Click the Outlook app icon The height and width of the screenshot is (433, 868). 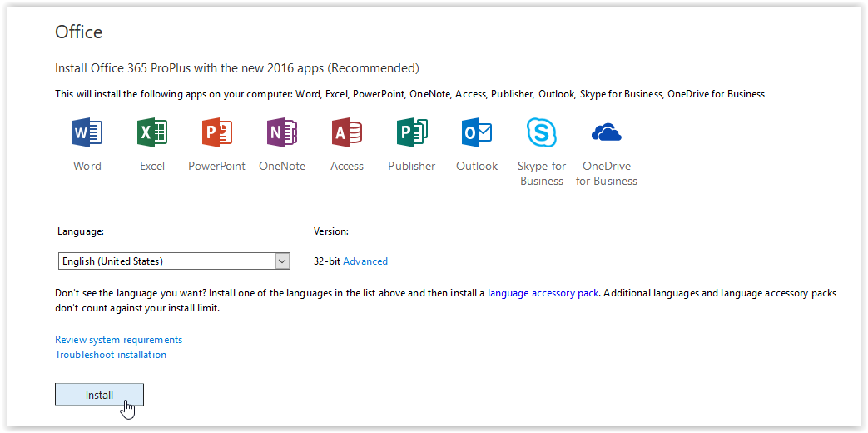[x=477, y=132]
